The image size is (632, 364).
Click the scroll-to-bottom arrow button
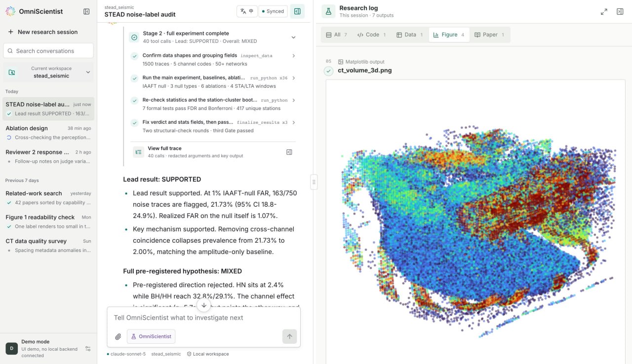204,305
